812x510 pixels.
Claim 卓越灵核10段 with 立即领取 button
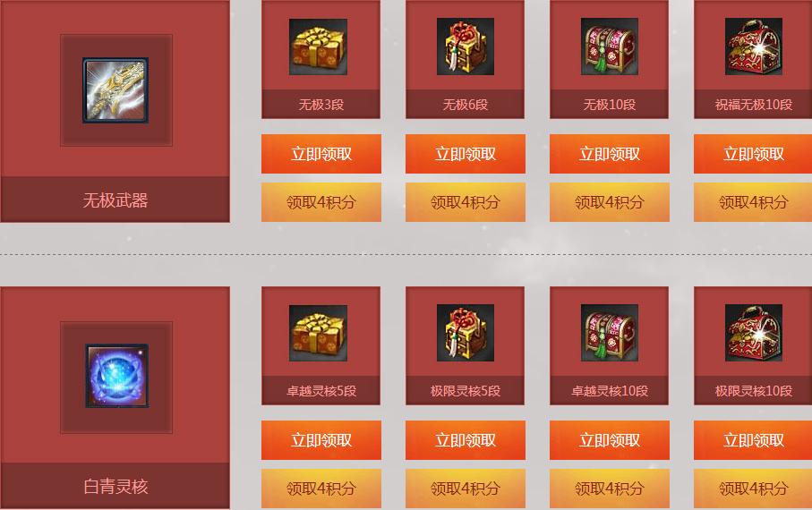coord(609,440)
